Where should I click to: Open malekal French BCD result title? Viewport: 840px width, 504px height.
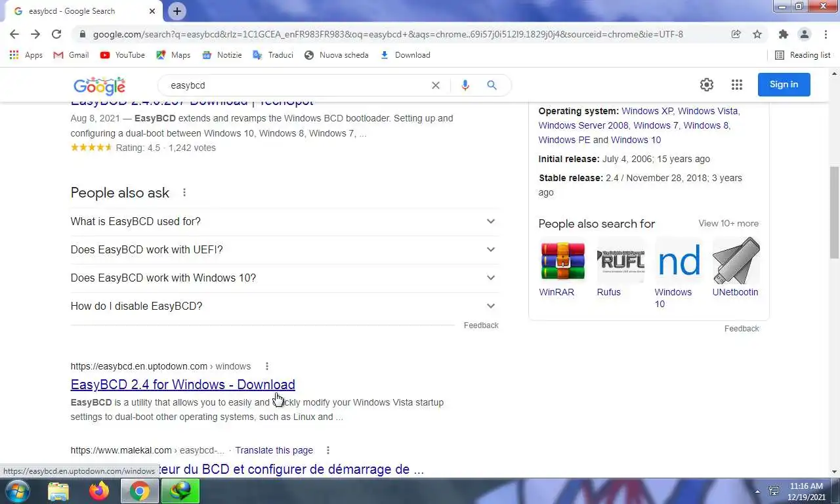(291, 470)
